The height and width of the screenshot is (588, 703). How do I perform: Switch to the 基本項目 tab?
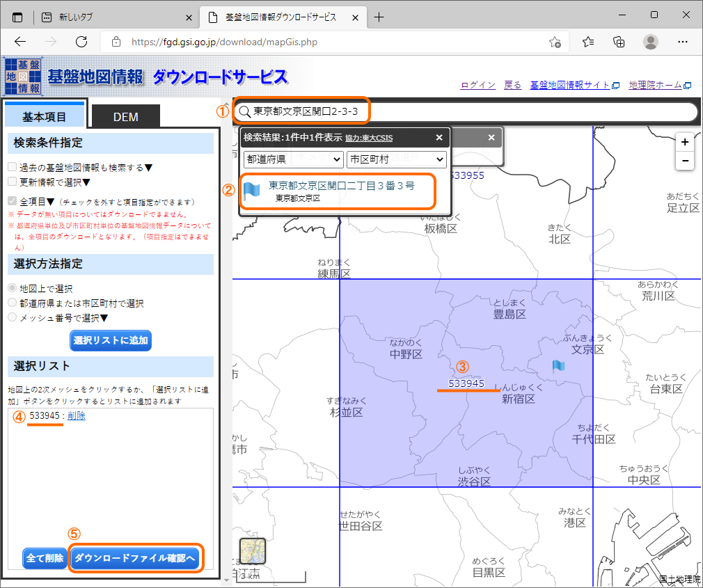(45, 116)
